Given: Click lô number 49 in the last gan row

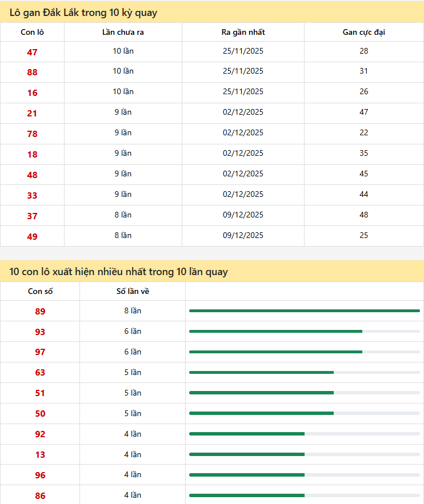Looking at the screenshot, I should click(x=32, y=237).
